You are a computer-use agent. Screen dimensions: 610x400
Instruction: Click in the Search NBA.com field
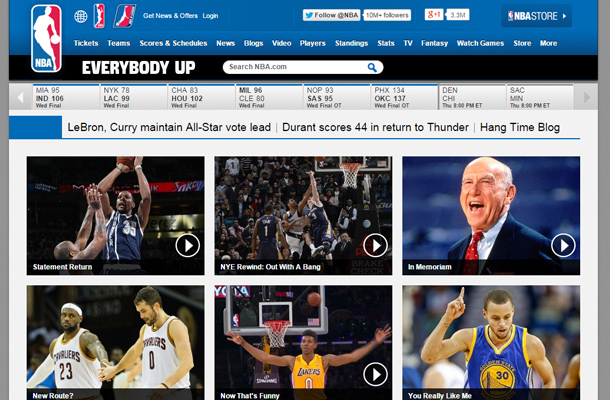click(x=295, y=67)
